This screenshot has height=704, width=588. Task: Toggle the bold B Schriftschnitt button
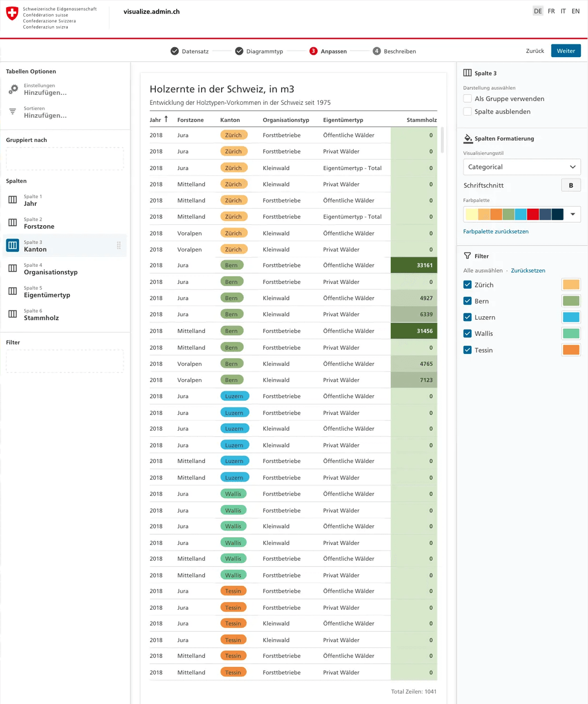571,185
